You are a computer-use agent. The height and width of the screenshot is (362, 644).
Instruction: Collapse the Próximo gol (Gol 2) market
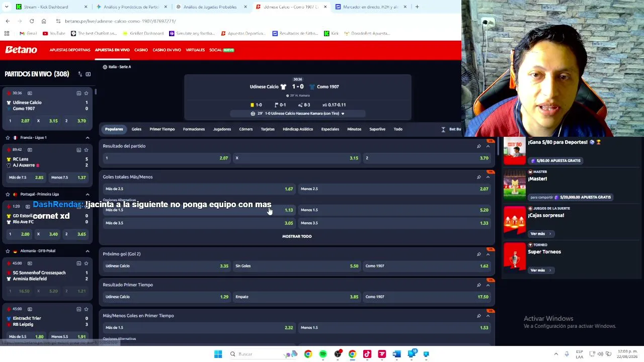[488, 254]
